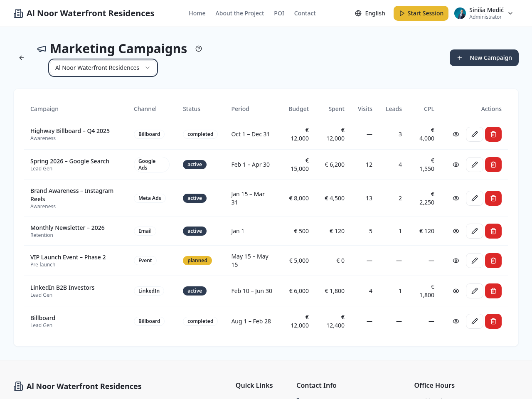Edit Monthly Newsletter – 2026 campaign
This screenshot has height=399, width=532.
[475, 231]
